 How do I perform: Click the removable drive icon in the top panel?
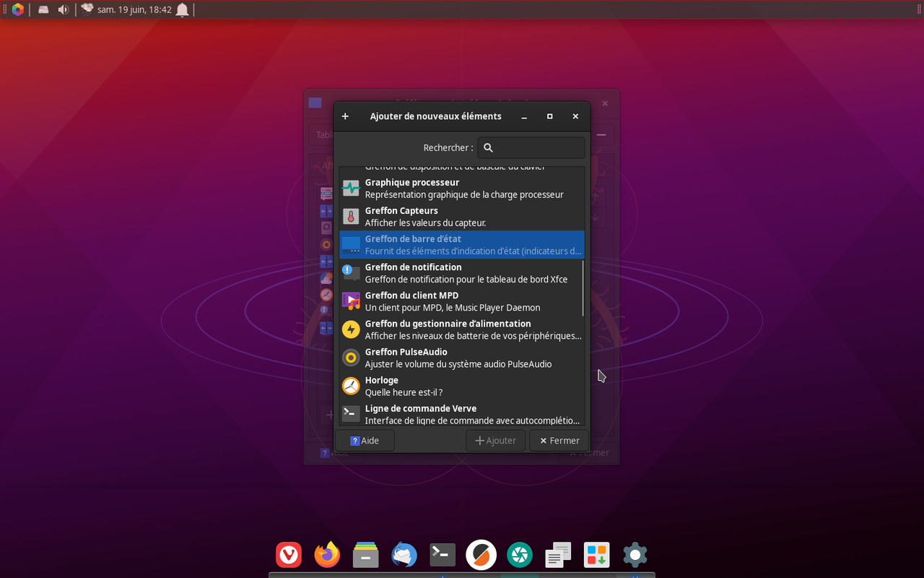pos(43,9)
